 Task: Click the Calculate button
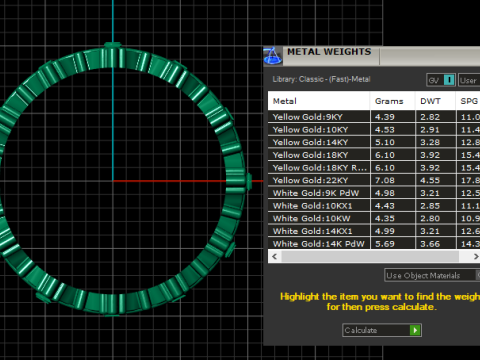click(382, 330)
